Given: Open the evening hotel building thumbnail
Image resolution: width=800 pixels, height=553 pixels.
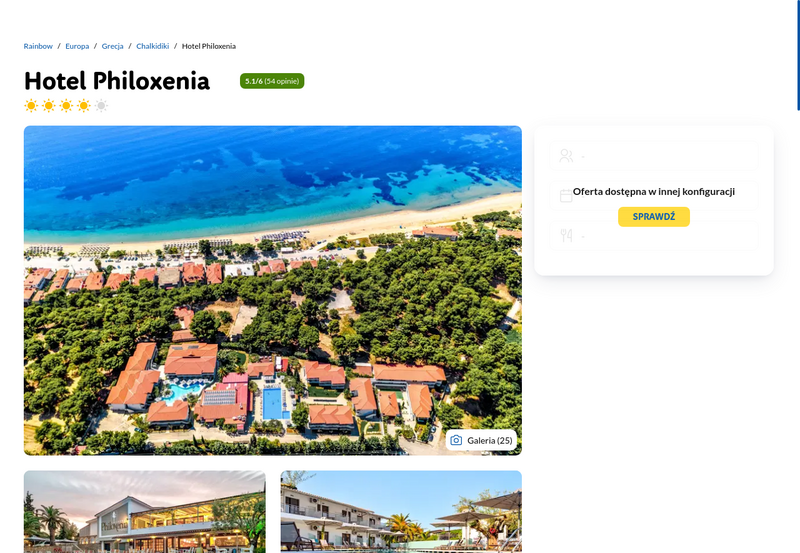Looking at the screenshot, I should pyautogui.click(x=144, y=512).
